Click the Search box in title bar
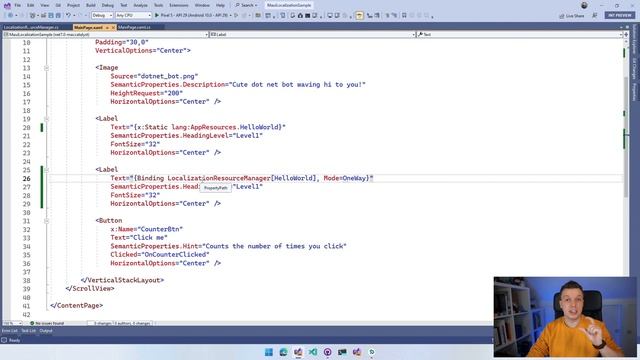The width and height of the screenshot is (640, 360). tap(246, 5)
